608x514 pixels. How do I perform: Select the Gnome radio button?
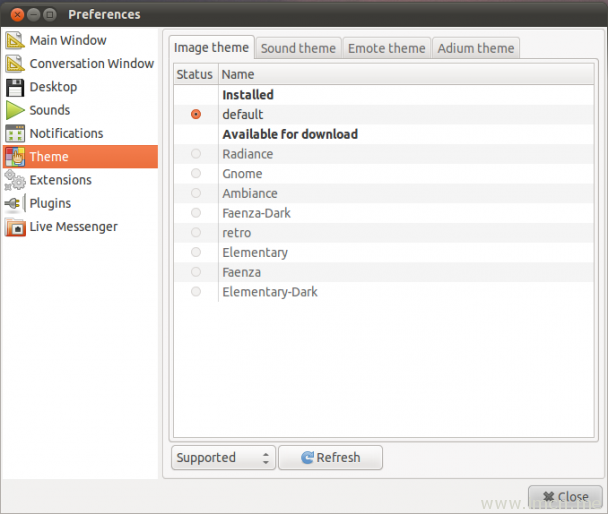[x=196, y=173]
